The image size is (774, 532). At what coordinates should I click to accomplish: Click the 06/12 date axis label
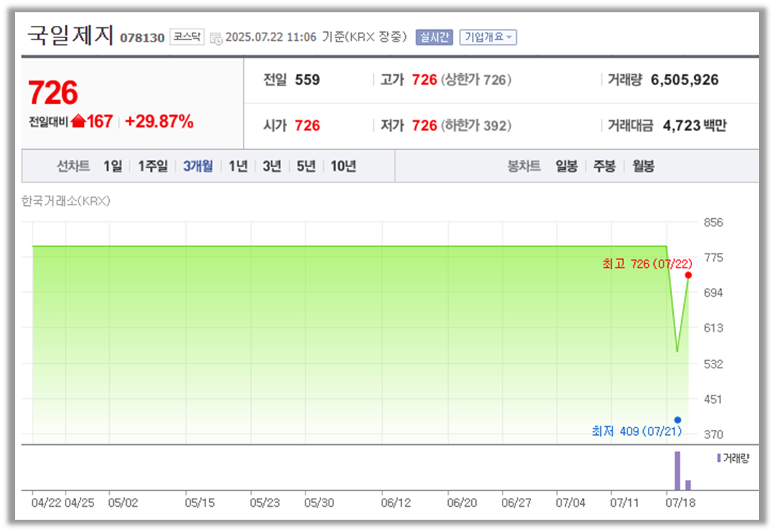[396, 503]
